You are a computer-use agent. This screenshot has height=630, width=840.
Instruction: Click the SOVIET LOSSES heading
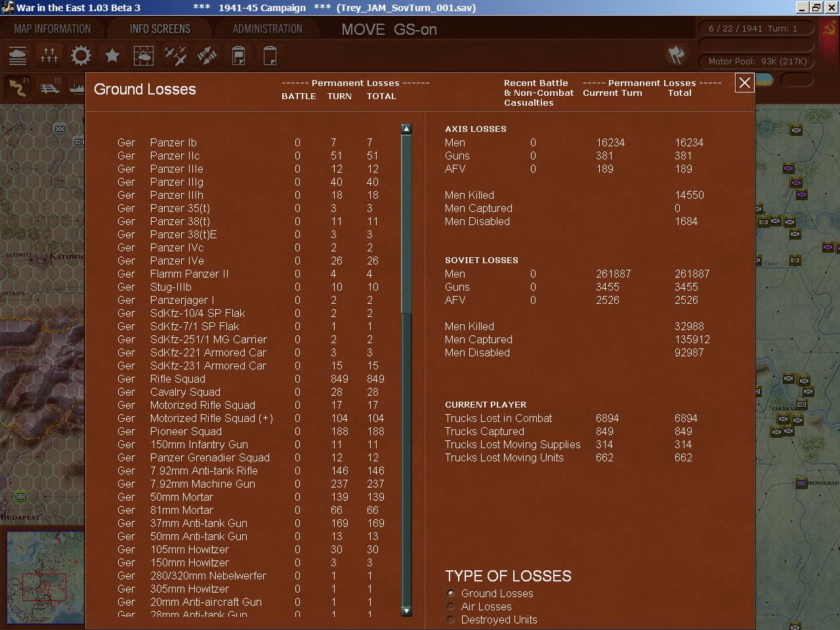pyautogui.click(x=482, y=261)
